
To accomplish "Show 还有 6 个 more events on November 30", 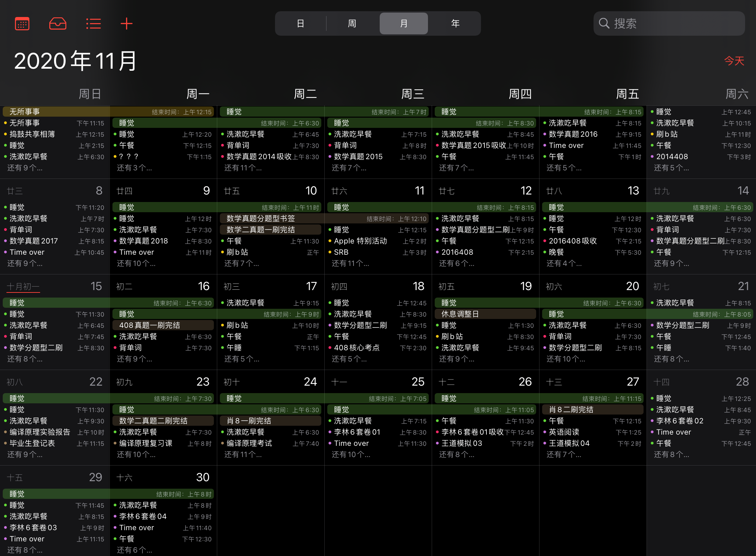I will point(134,550).
